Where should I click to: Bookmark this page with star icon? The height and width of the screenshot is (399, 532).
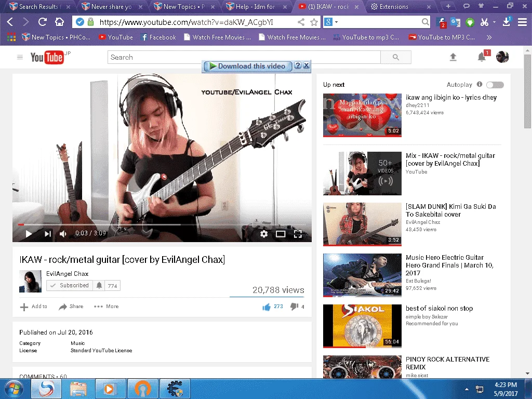click(x=314, y=22)
